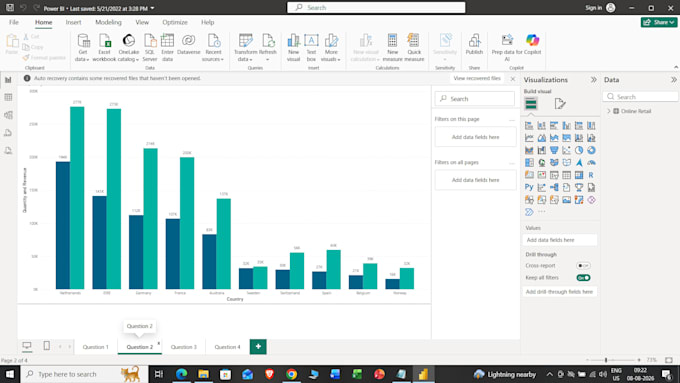Viewport: 680px width, 383px height.
Task: Switch to mobile layout at bottom
Action: [x=46, y=346]
